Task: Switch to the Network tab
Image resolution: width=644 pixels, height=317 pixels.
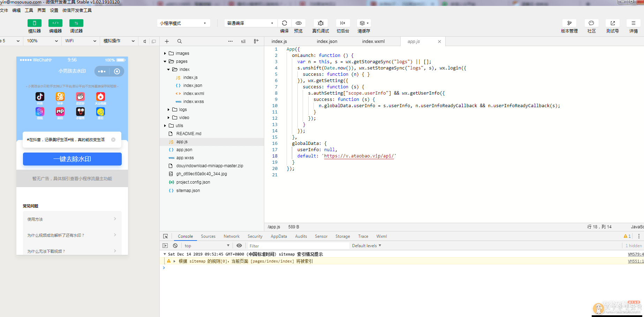Action: 232,236
